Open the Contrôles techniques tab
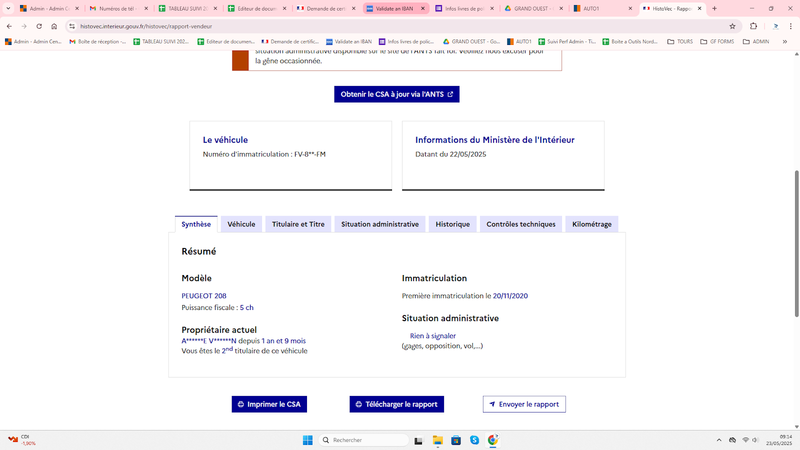Viewport: 800px width, 450px height. (x=521, y=224)
